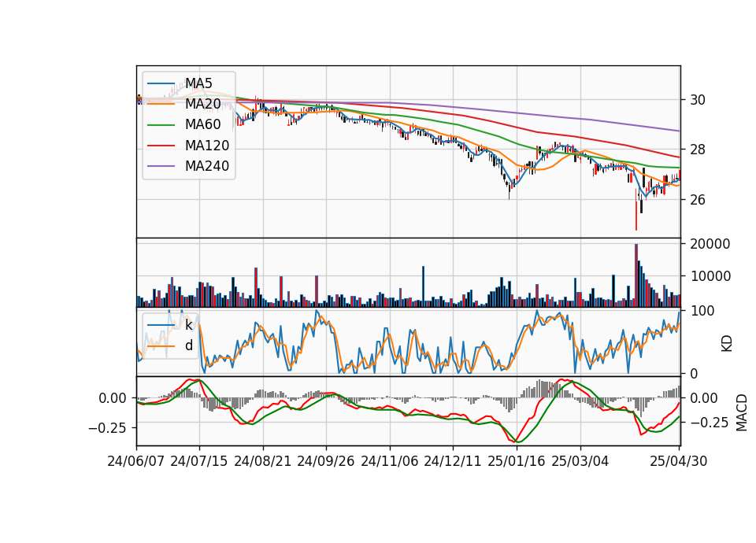Click the KD axis value 100

(702, 311)
